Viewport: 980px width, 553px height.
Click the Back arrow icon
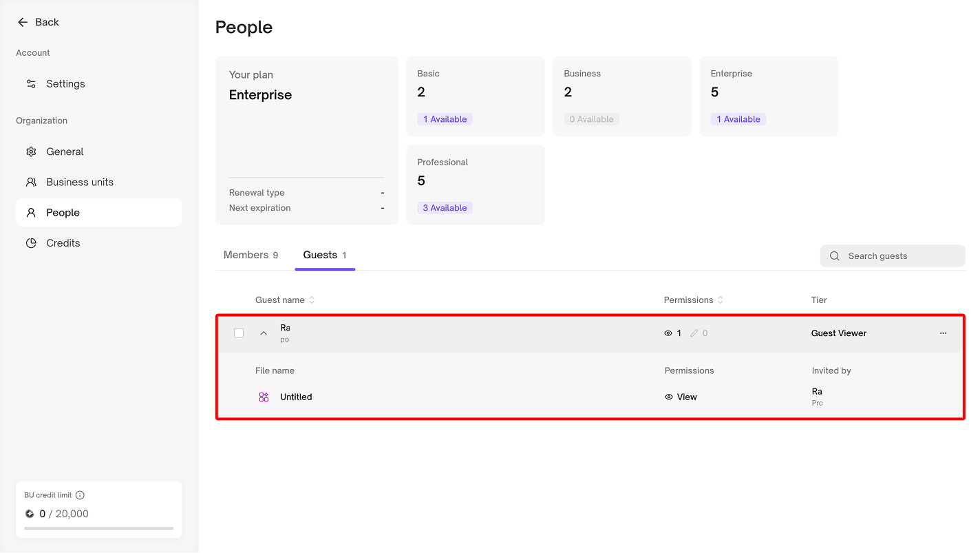(23, 22)
